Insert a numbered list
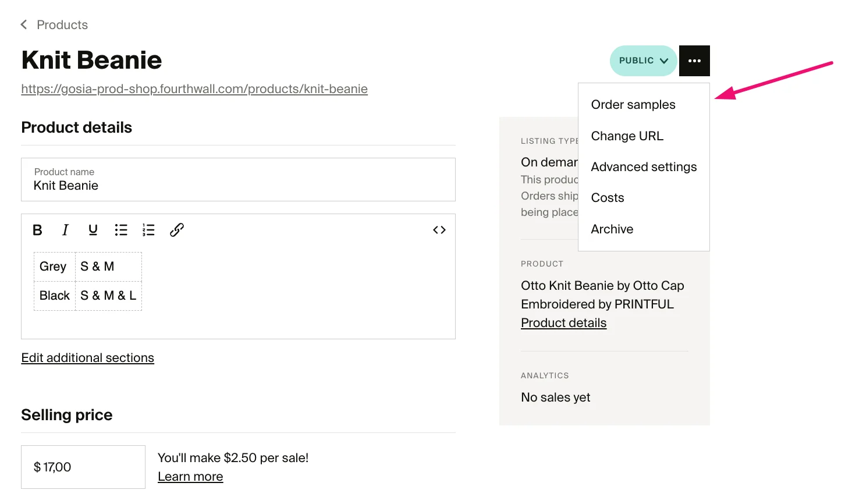 point(148,230)
